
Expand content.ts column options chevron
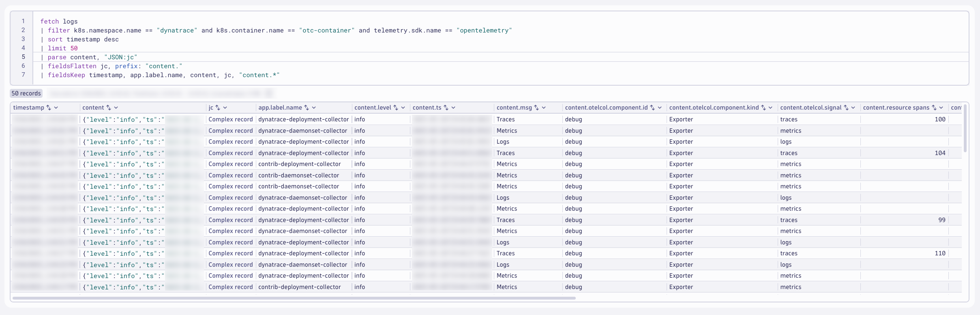(x=453, y=108)
